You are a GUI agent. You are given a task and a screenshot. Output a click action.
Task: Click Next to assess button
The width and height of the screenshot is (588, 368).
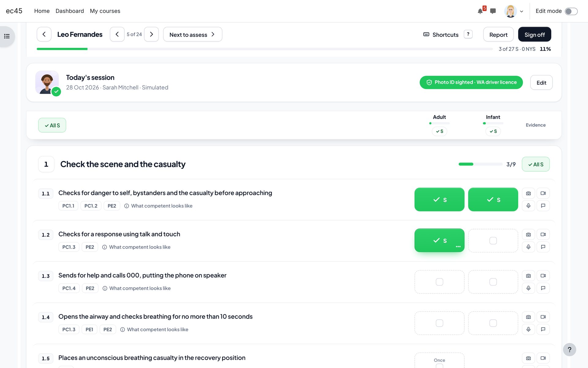click(x=193, y=34)
